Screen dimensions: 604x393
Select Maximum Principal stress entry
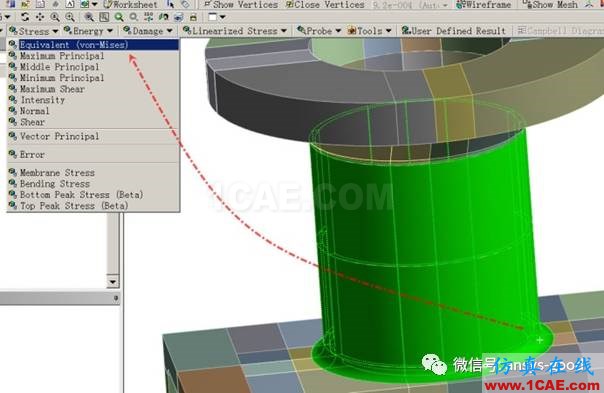pos(62,56)
